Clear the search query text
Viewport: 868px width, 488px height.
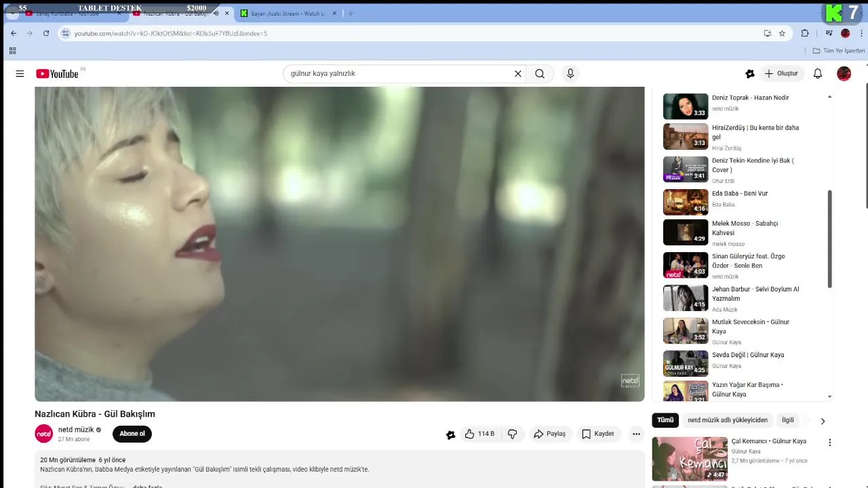click(518, 74)
